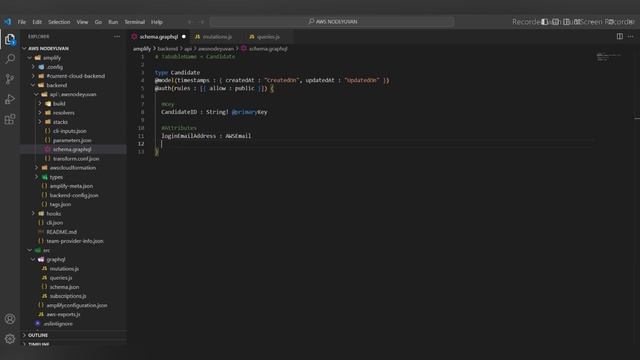Open queries.js in the explorer tree

coord(60,278)
